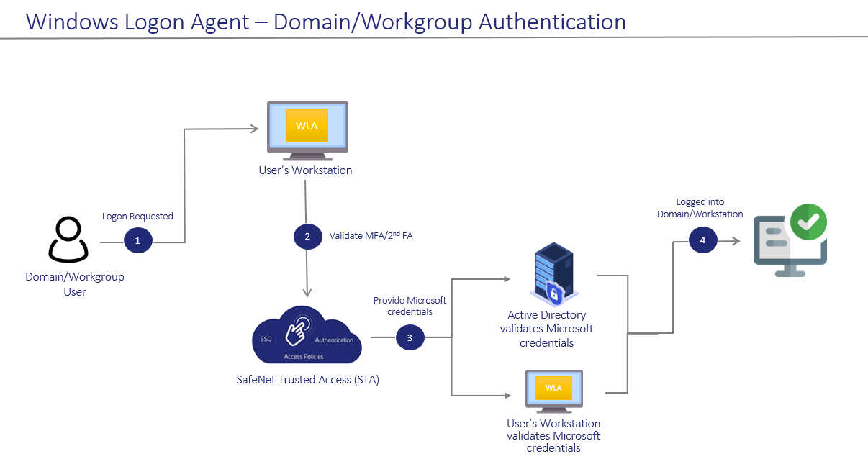This screenshot has width=868, height=464.
Task: Click the SafeNet Trusted Access cloud icon
Action: pos(307,335)
